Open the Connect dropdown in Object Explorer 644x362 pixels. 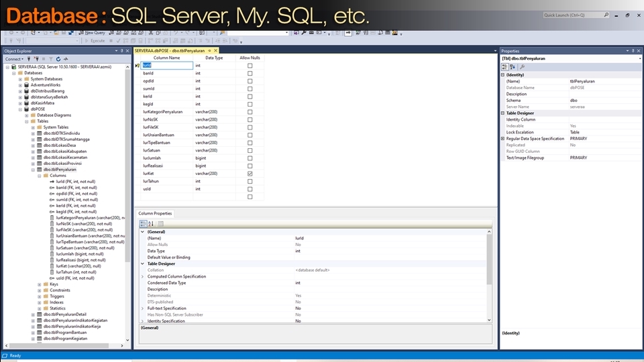pos(14,59)
